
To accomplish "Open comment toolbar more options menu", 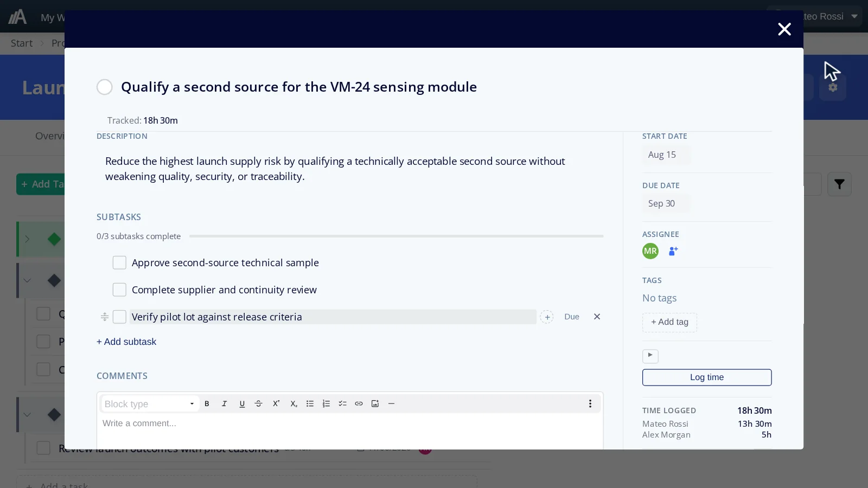I will tap(590, 403).
